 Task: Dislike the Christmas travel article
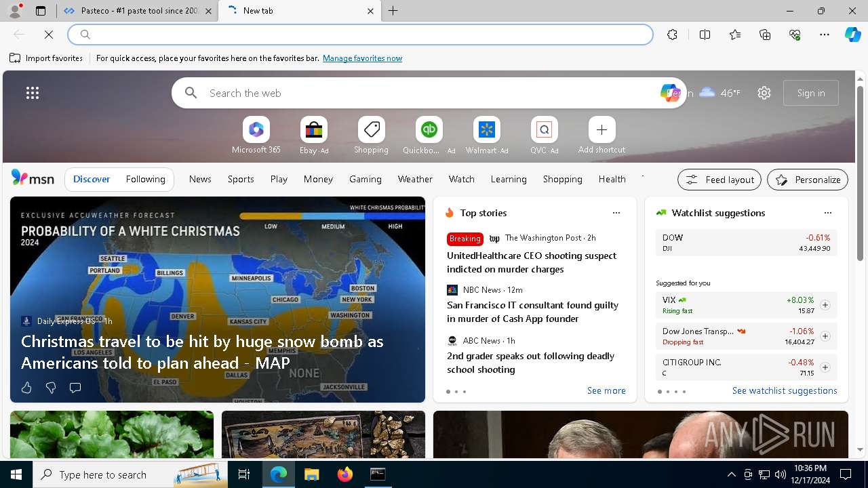click(51, 388)
